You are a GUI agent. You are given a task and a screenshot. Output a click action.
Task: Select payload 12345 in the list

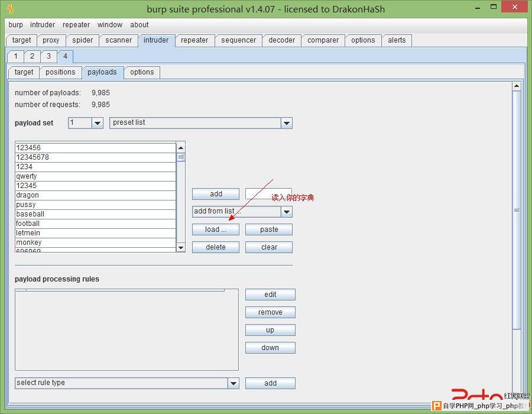point(96,186)
